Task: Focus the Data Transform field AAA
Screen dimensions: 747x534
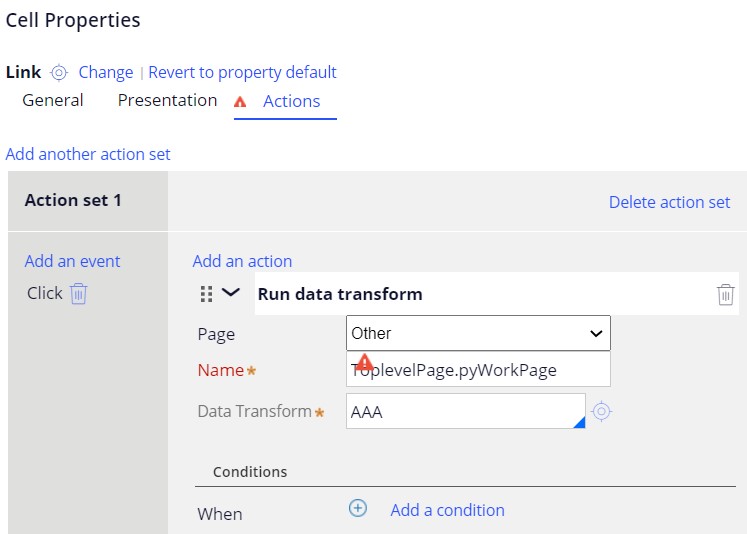Action: (466, 411)
